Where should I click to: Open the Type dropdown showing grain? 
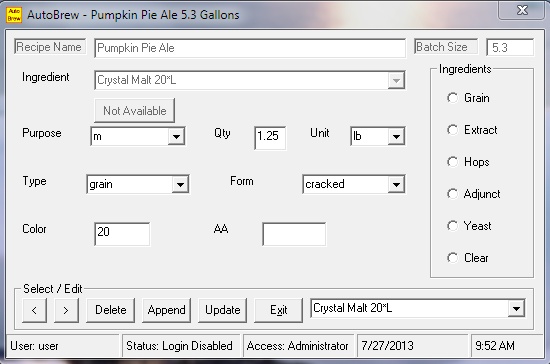pyautogui.click(x=180, y=184)
